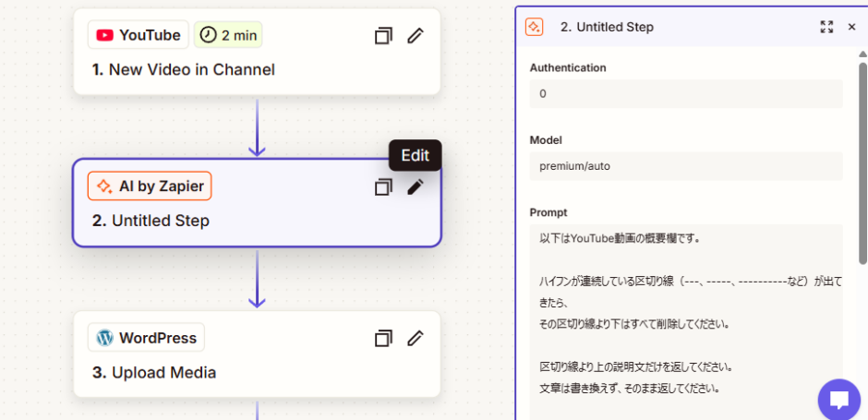This screenshot has height=420, width=868.
Task: Open the chat support bubble
Action: click(839, 400)
